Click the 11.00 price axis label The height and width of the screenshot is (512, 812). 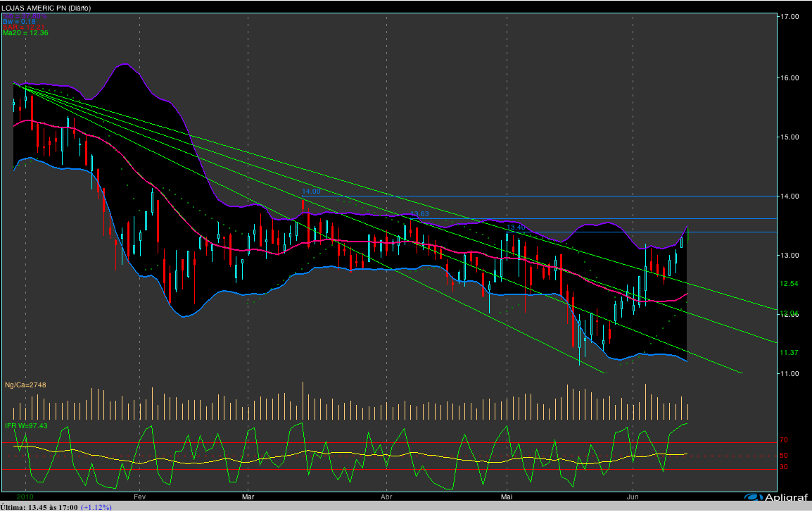(x=789, y=373)
